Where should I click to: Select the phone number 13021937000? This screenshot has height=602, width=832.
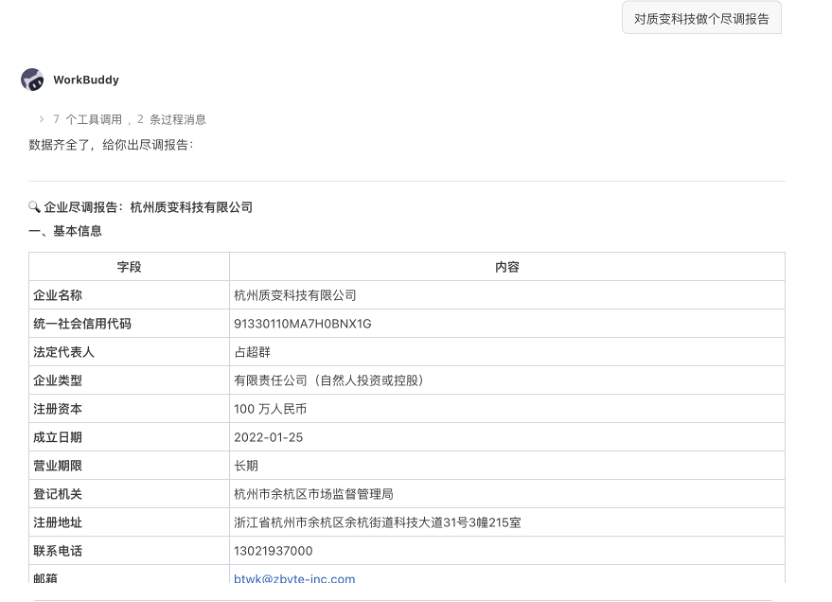(x=273, y=551)
